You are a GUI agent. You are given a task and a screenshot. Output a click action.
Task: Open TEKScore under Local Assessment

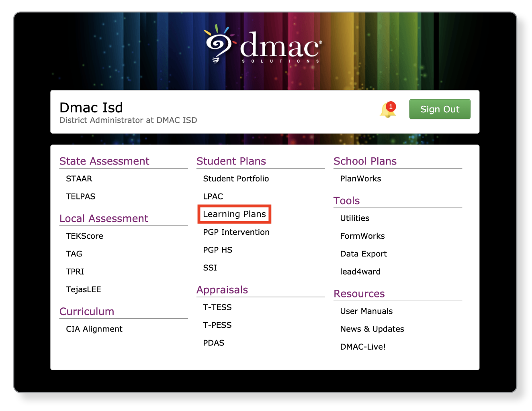(x=84, y=236)
